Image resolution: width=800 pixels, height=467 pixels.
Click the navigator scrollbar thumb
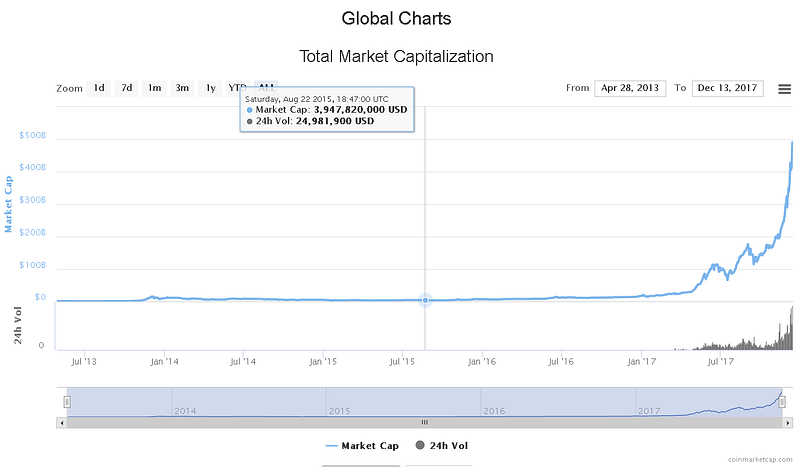pos(424,423)
